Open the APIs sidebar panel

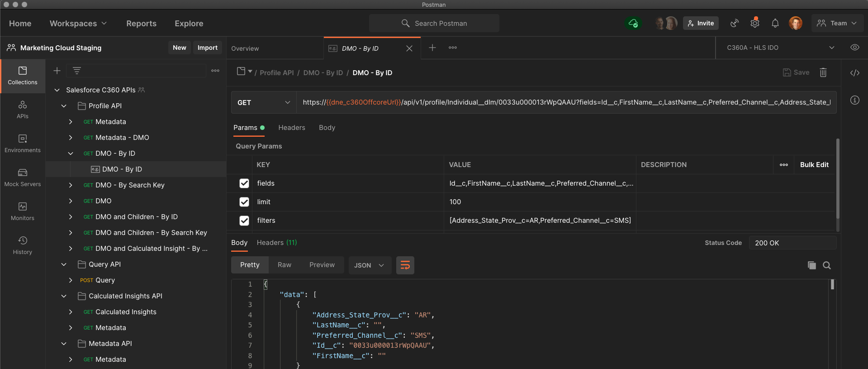pos(23,110)
